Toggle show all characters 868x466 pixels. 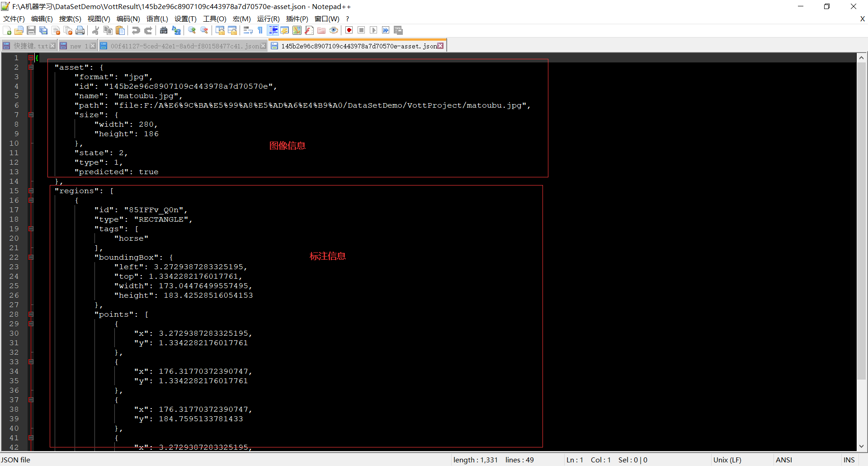click(260, 30)
